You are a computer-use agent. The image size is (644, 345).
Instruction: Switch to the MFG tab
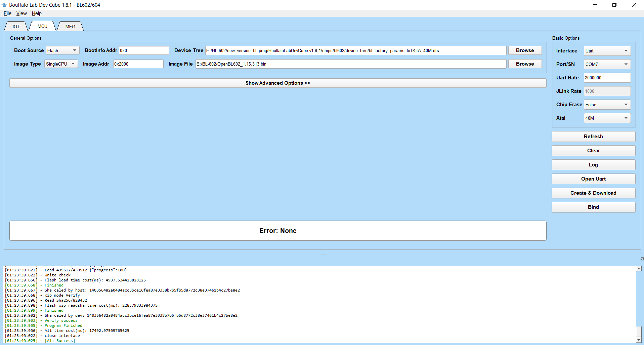point(70,27)
